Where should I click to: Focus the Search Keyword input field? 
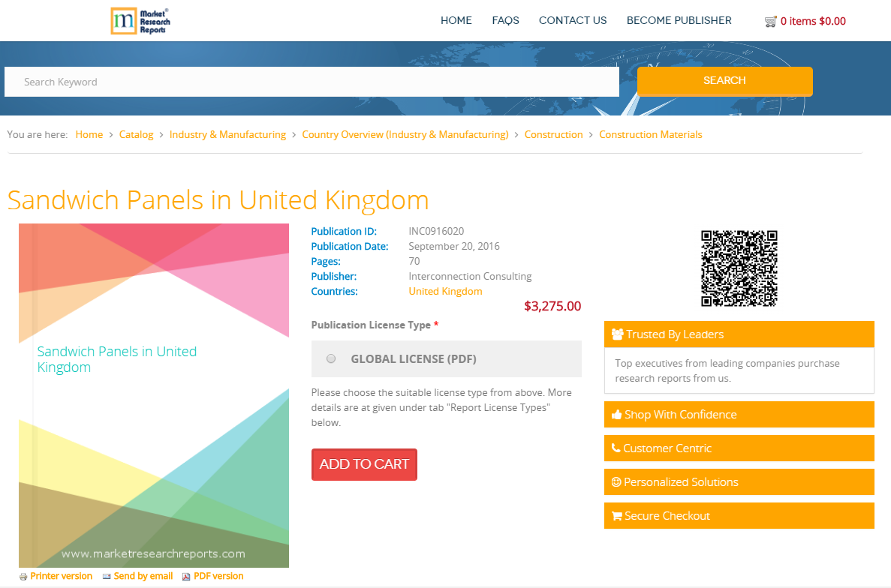click(x=312, y=82)
